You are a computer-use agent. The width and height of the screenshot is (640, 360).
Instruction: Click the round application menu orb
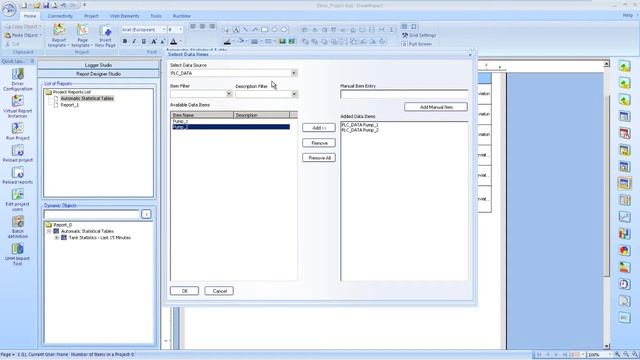click(x=9, y=9)
